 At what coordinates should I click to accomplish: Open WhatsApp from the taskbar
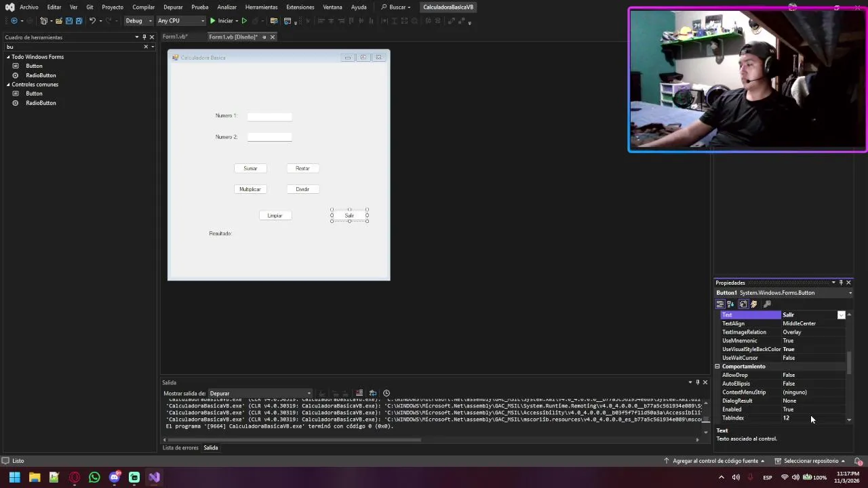(94, 477)
